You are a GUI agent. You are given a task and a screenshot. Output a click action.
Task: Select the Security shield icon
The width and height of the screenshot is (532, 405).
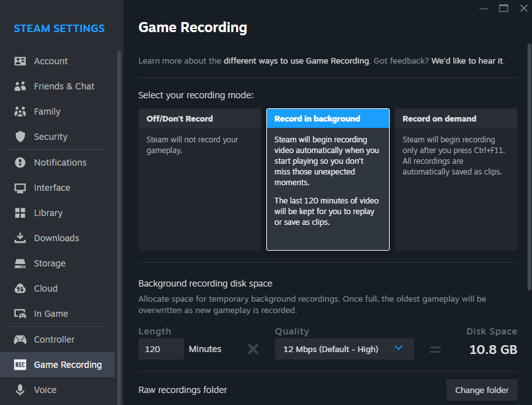(x=20, y=137)
